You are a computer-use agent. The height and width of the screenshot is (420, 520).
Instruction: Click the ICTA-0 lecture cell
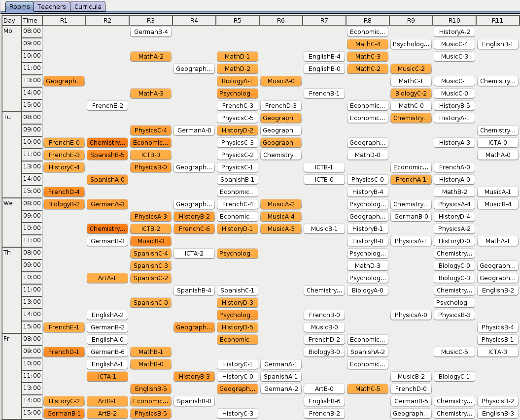(x=497, y=143)
